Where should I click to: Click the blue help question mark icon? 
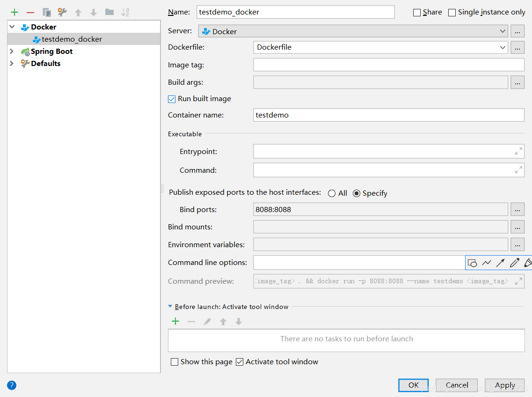pos(12,385)
